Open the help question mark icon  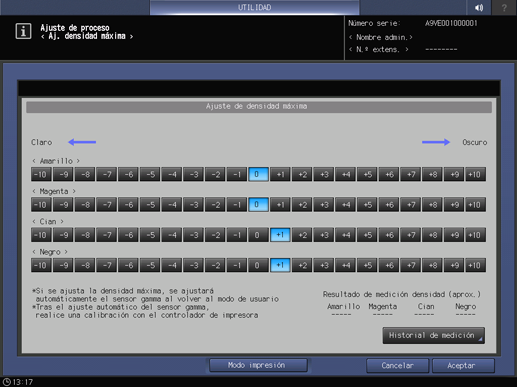504,7
